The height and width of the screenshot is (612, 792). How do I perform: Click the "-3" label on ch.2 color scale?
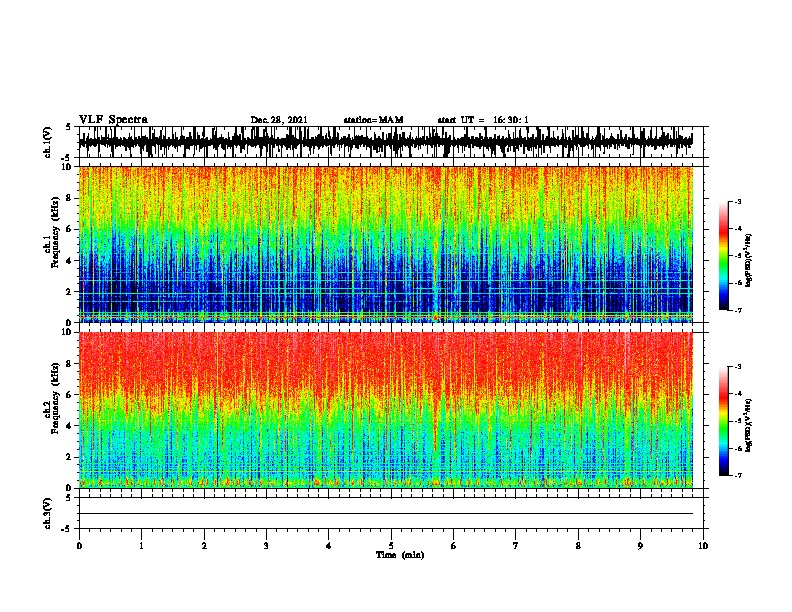pyautogui.click(x=737, y=367)
